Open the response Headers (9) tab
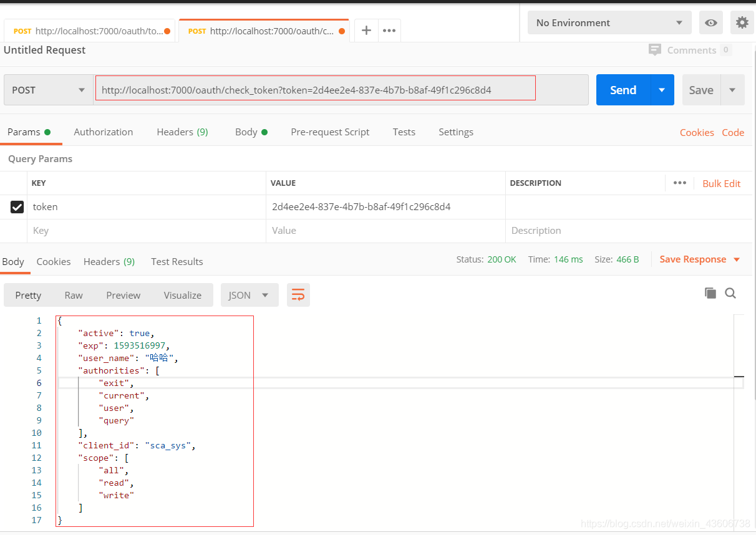The width and height of the screenshot is (756, 535). pos(109,261)
